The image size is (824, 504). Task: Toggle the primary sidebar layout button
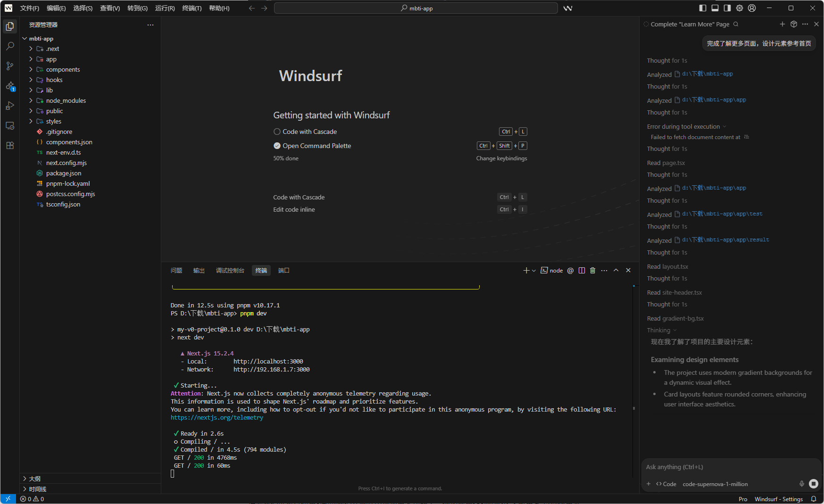[x=703, y=8]
